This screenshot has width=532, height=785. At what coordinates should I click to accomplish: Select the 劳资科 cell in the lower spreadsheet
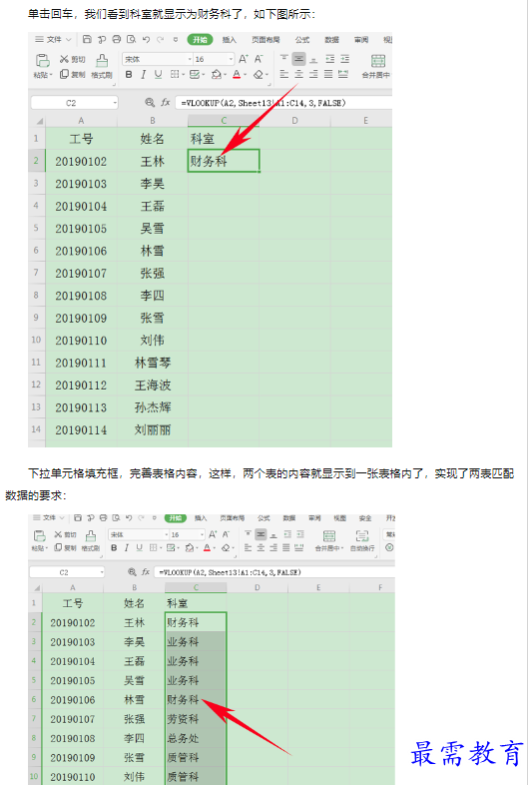196,719
